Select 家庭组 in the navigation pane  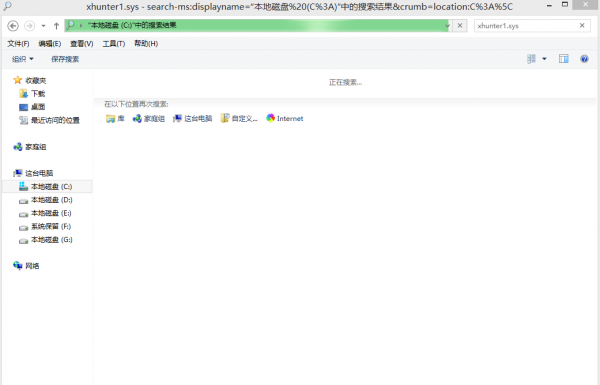click(x=30, y=147)
